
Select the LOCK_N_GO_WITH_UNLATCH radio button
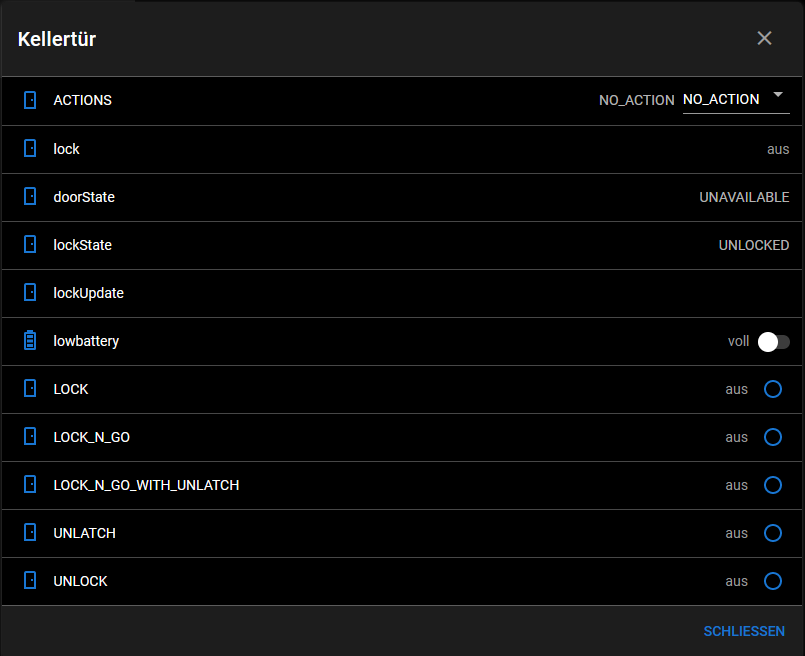773,485
